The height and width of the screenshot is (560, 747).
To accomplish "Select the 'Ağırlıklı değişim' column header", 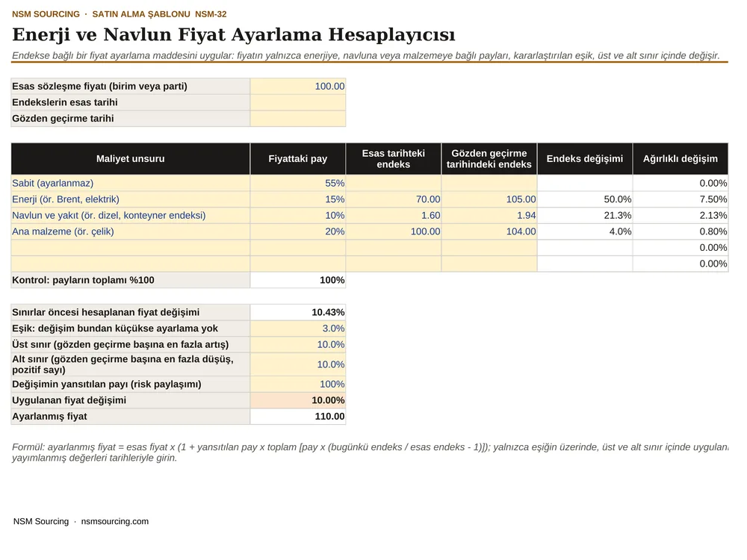I will click(x=681, y=158).
